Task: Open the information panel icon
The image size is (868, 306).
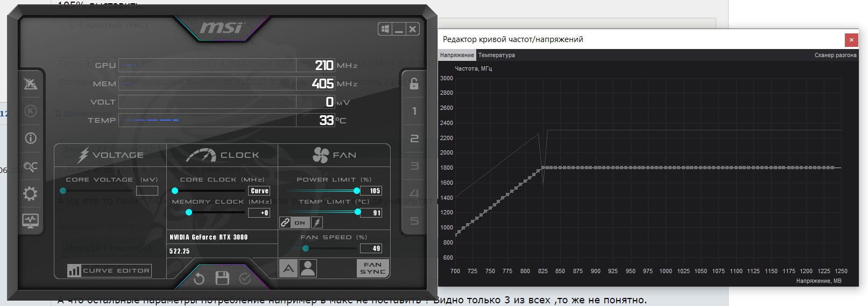Action: pos(31,138)
